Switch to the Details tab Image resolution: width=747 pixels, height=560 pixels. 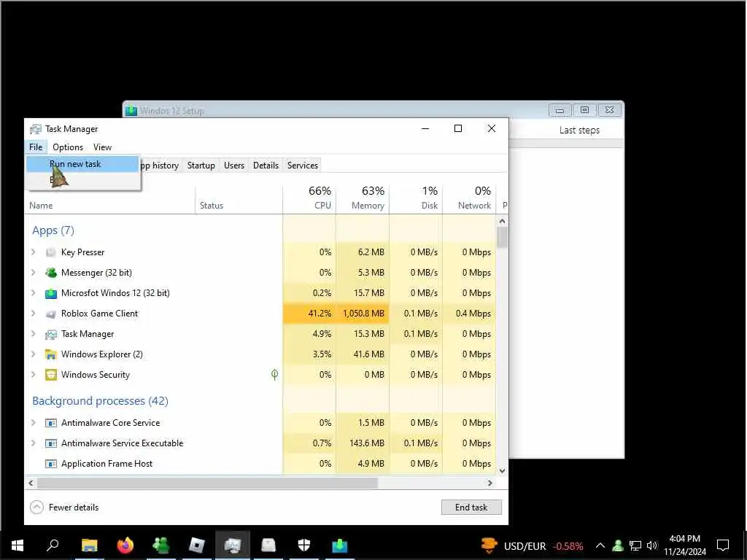pyautogui.click(x=266, y=166)
